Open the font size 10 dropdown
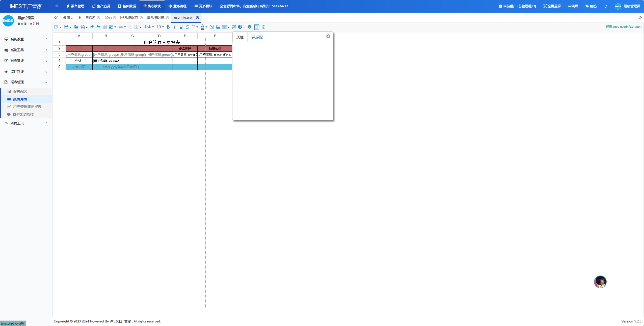The height and width of the screenshot is (326, 644). click(x=160, y=27)
